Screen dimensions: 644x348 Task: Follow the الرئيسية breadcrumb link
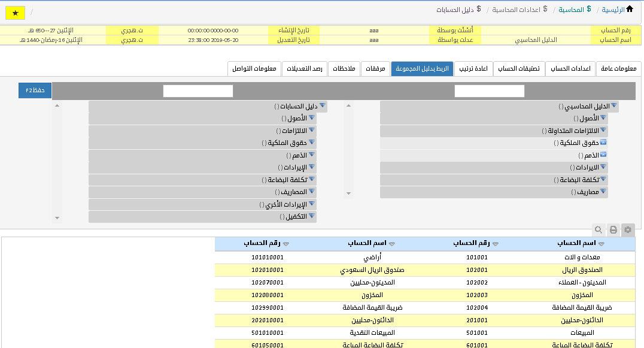[x=612, y=10]
